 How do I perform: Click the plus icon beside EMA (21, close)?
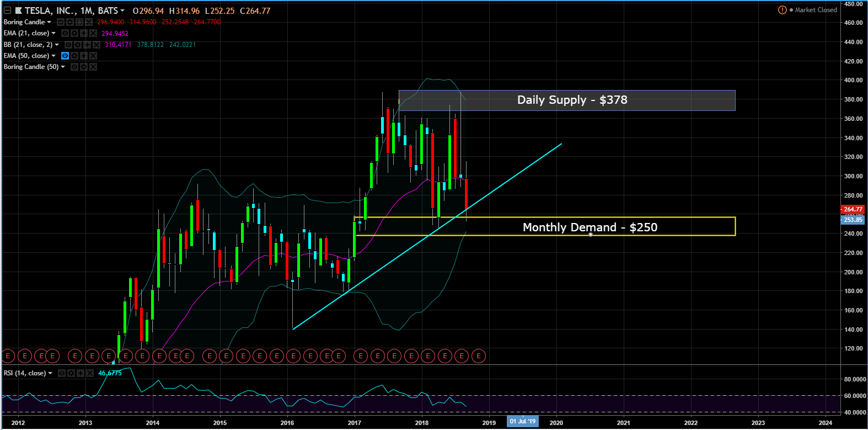tap(84, 33)
